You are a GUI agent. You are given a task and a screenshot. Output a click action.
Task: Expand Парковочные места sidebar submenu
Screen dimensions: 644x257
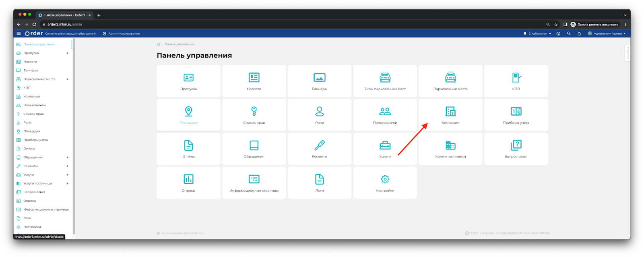click(67, 79)
